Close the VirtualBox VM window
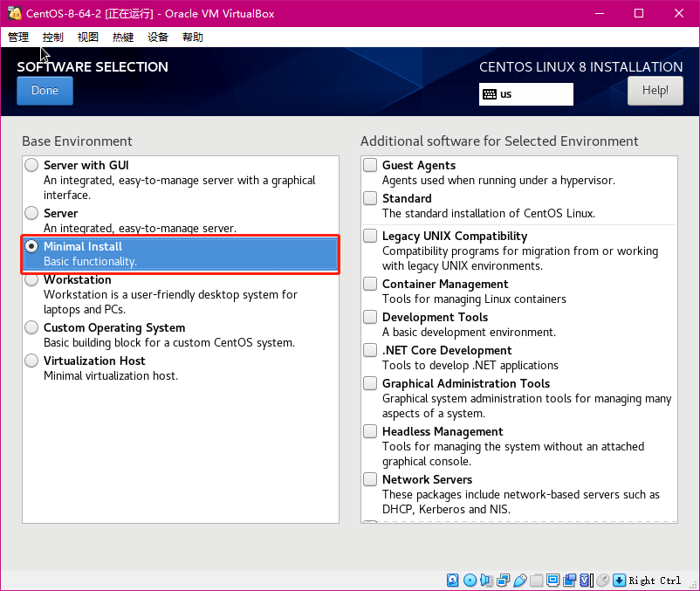This screenshot has height=591, width=700. pyautogui.click(x=679, y=13)
